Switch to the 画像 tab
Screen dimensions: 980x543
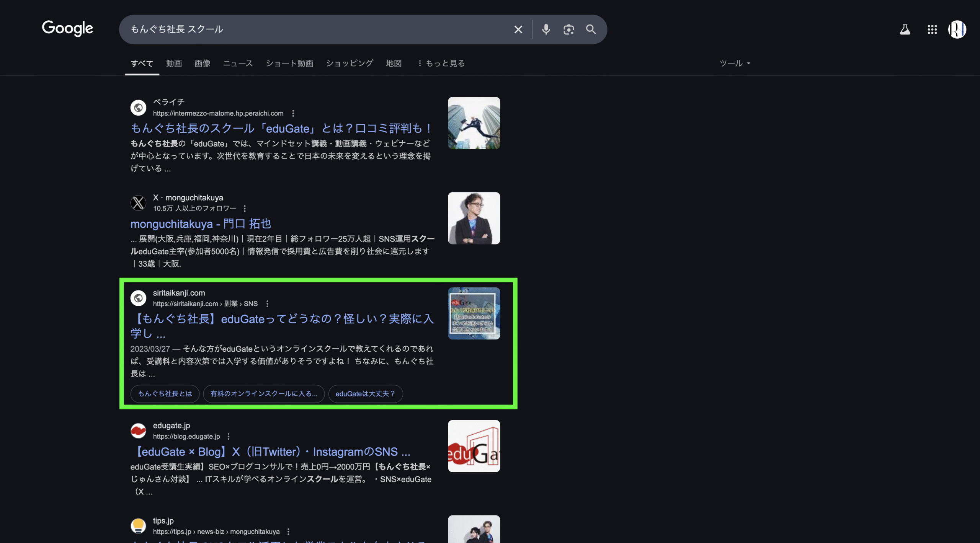(202, 64)
